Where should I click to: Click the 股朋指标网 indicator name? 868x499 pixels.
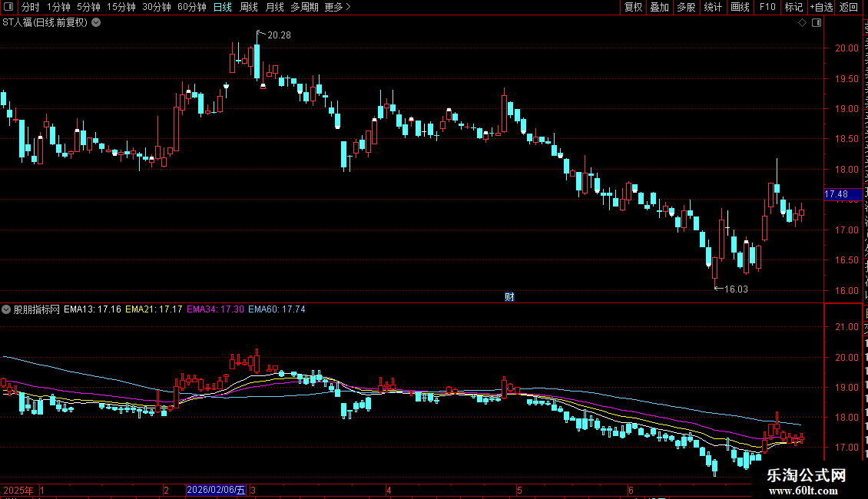click(37, 309)
